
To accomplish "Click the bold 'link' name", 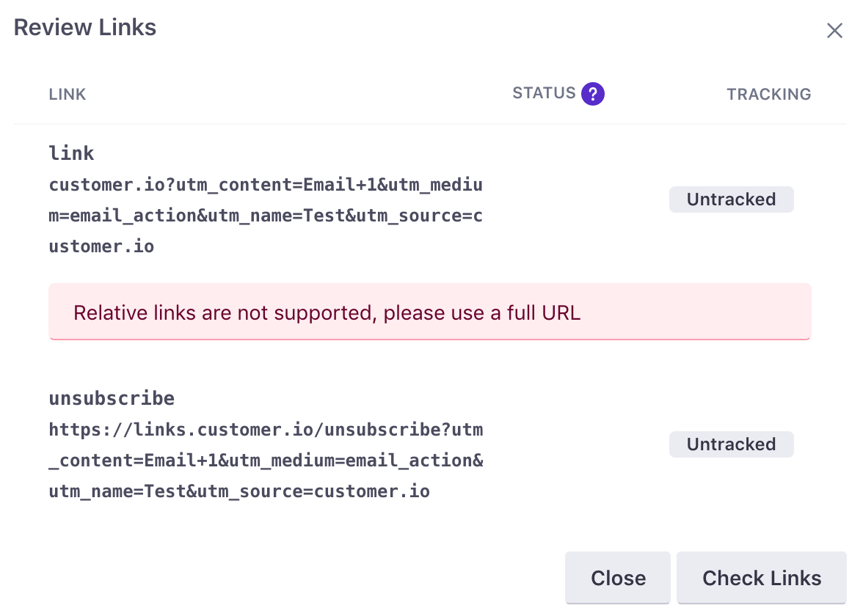I will coord(72,153).
